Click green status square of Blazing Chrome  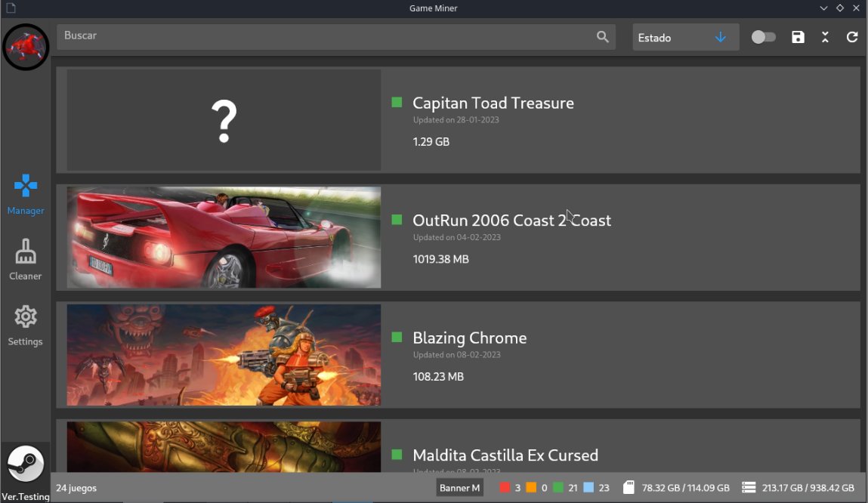(397, 337)
